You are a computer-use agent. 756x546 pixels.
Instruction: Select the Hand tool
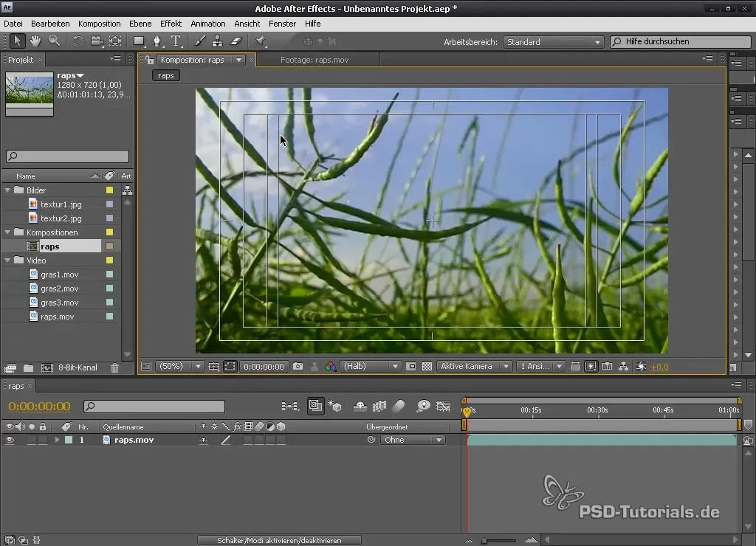(35, 41)
